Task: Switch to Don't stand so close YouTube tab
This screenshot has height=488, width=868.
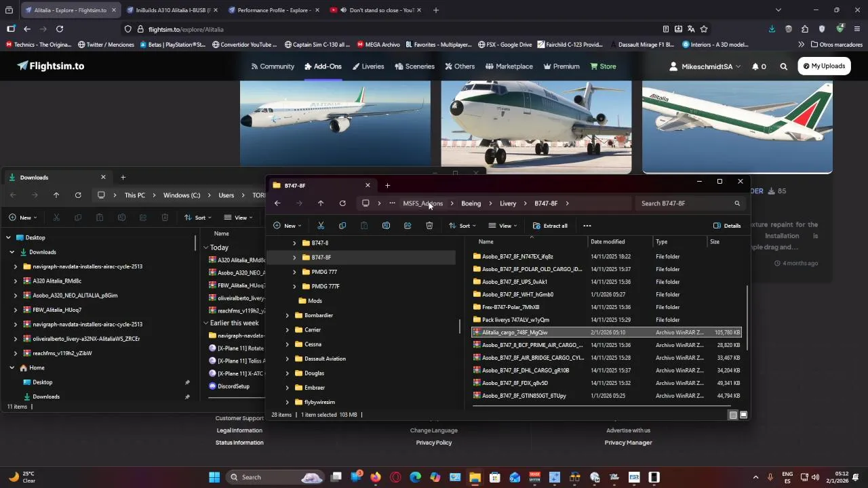Action: (376, 10)
